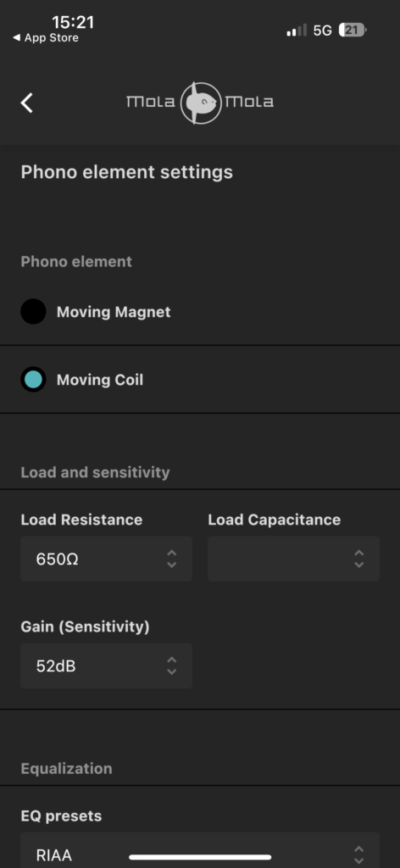The width and height of the screenshot is (400, 868).
Task: Tap the battery indicator icon
Action: 353,30
